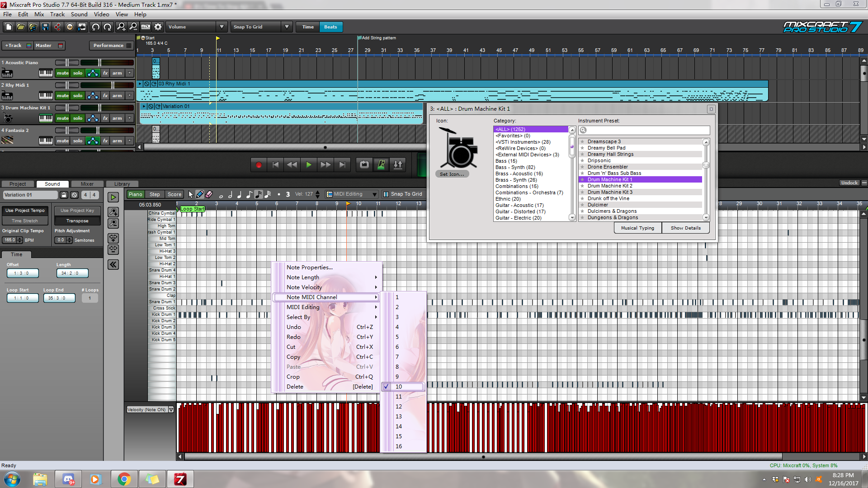Select the eraser tool in piano roll
Screen dimensions: 868x488
[209, 194]
